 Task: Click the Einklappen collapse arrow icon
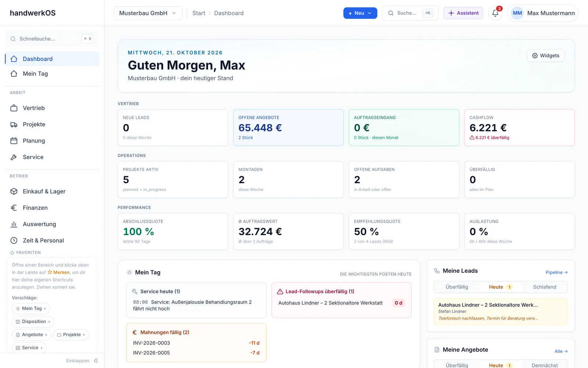click(x=96, y=361)
